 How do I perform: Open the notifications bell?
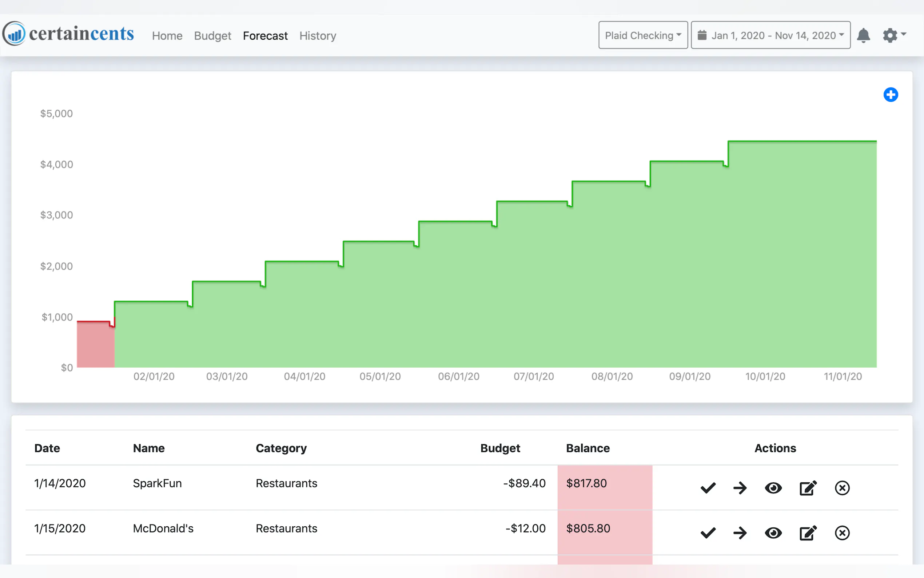pyautogui.click(x=863, y=36)
